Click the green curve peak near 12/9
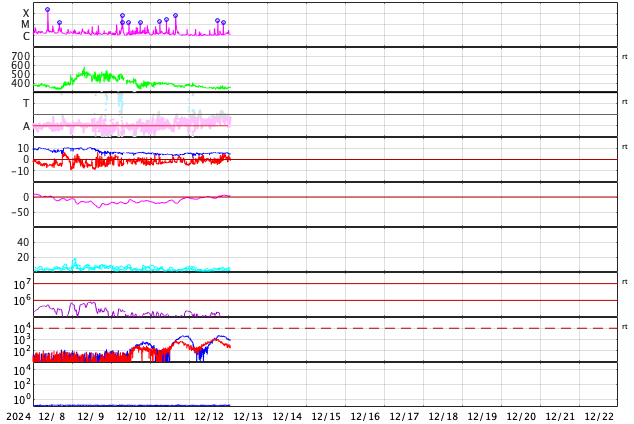This screenshot has height=424, width=634. [84, 70]
